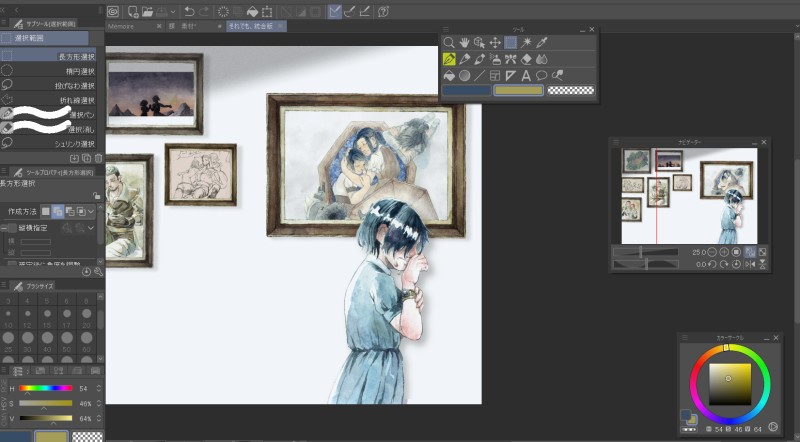This screenshot has width=800, height=442.
Task: Toggle Snap to Grid icon
Action: (365, 11)
